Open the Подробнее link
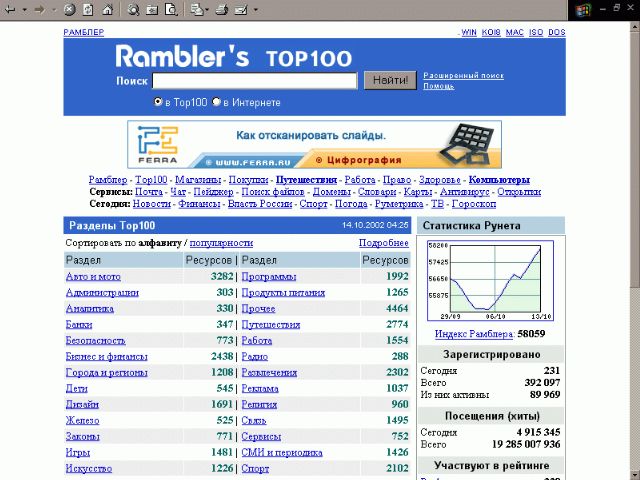 click(384, 243)
